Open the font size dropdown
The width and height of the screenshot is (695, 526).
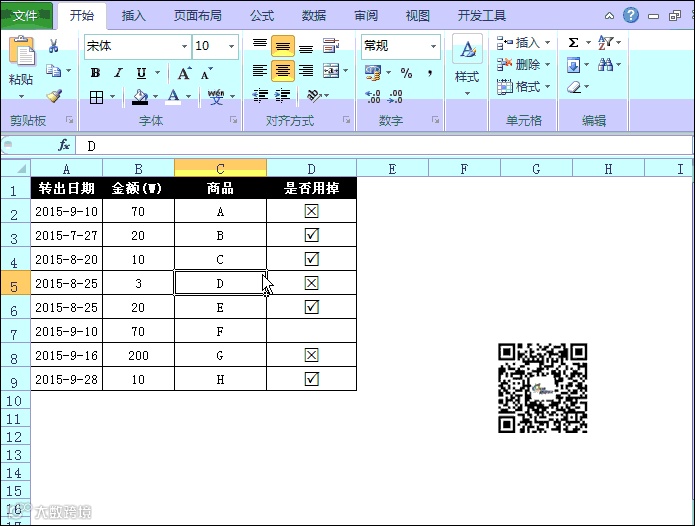point(231,46)
